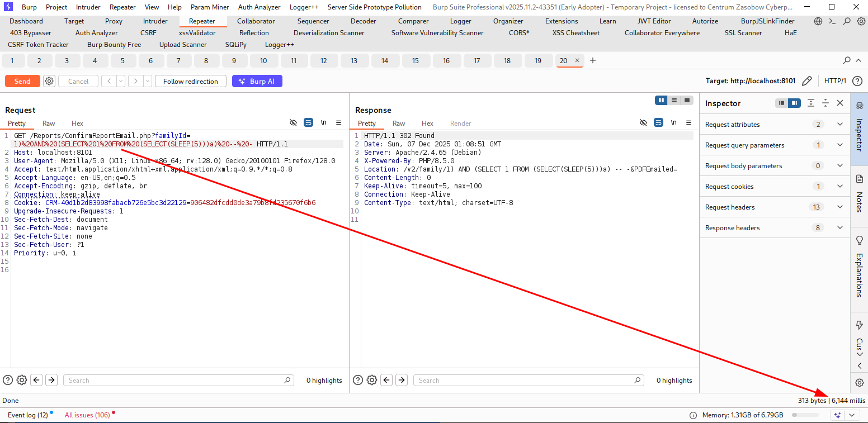Open Burp settings gear in top bar

[861, 21]
